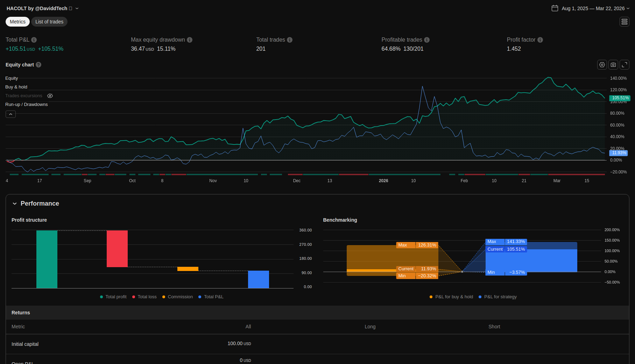
Task: Click info icon next to Profit factor
Action: [540, 40]
